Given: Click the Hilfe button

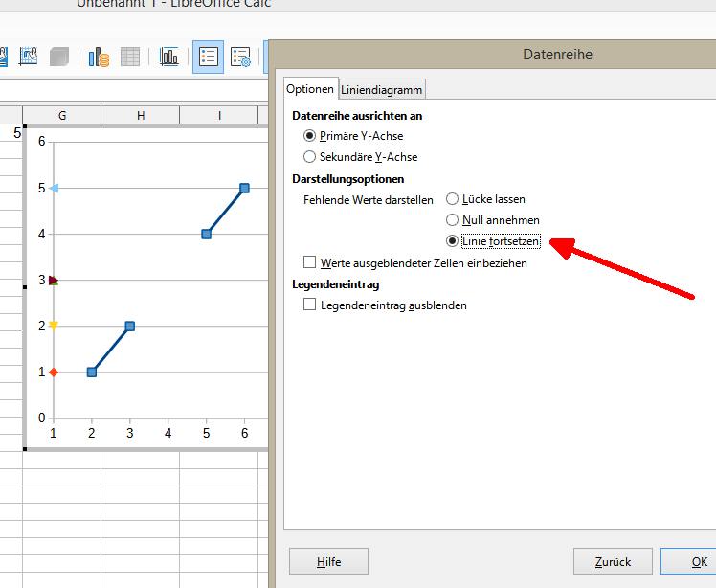Looking at the screenshot, I should (328, 561).
